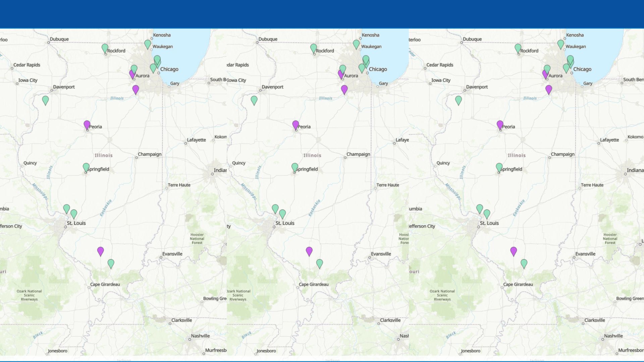Click 'Dubuque' label on left map
Screen dimensions: 644x362
59,39
